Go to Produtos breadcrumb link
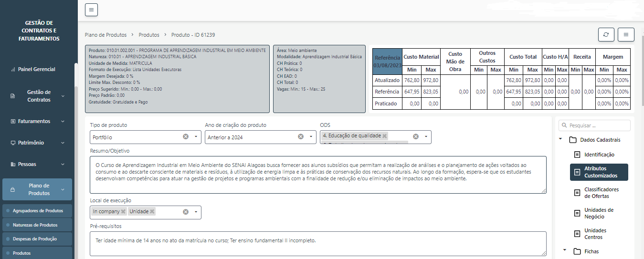 [149, 35]
